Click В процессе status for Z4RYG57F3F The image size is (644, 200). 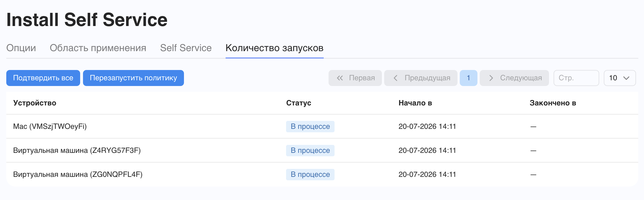click(310, 150)
